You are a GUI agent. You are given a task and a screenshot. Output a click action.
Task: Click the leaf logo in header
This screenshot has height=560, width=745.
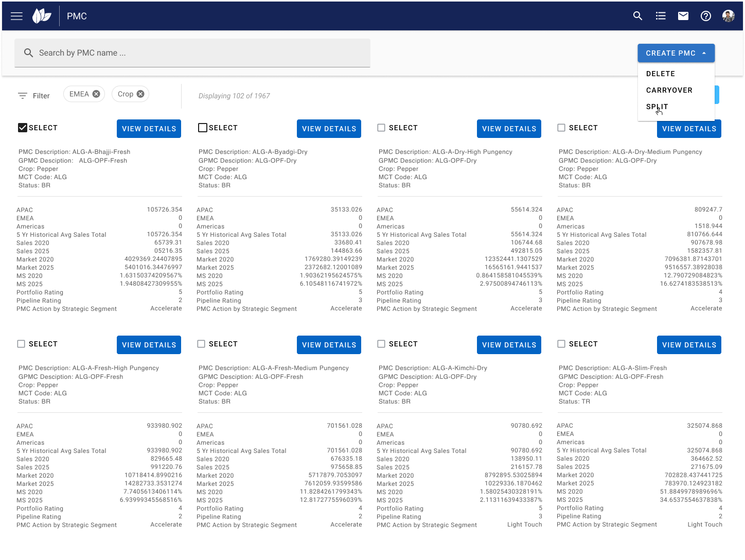coord(42,16)
